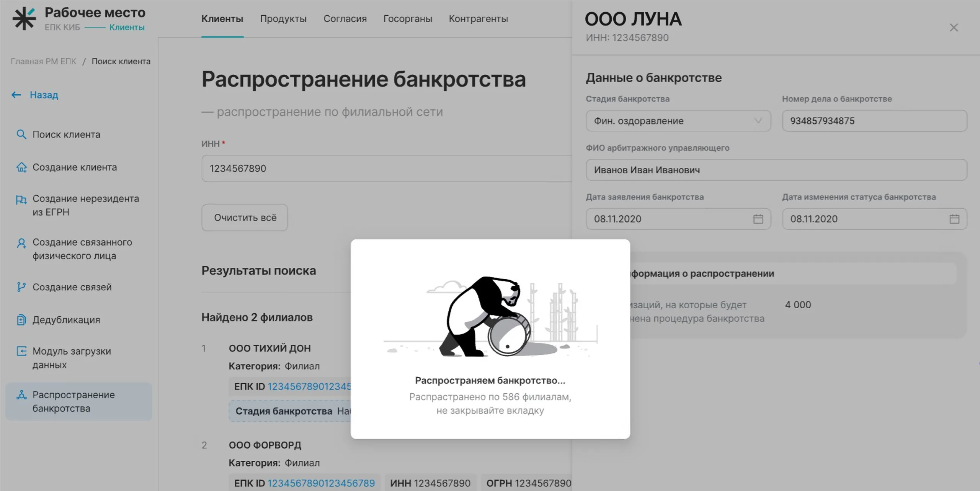Close the ООО ЛУНА side panel
Viewport: 980px width, 491px height.
pos(954,28)
